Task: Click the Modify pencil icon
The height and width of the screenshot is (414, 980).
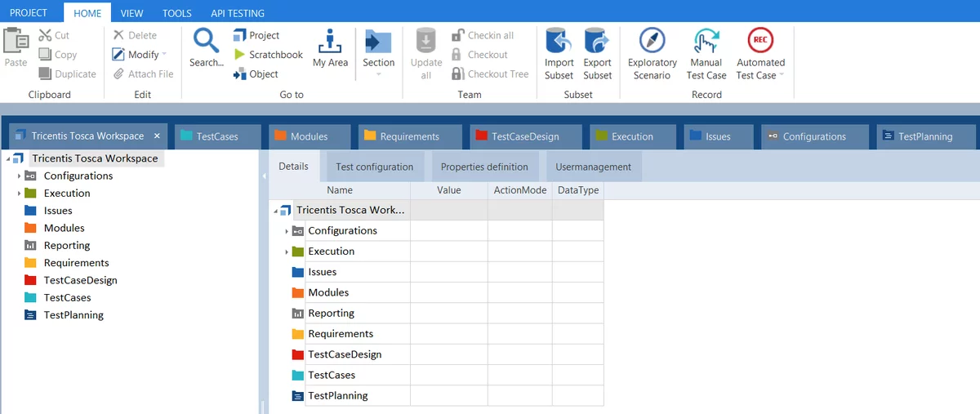Action: (x=118, y=55)
